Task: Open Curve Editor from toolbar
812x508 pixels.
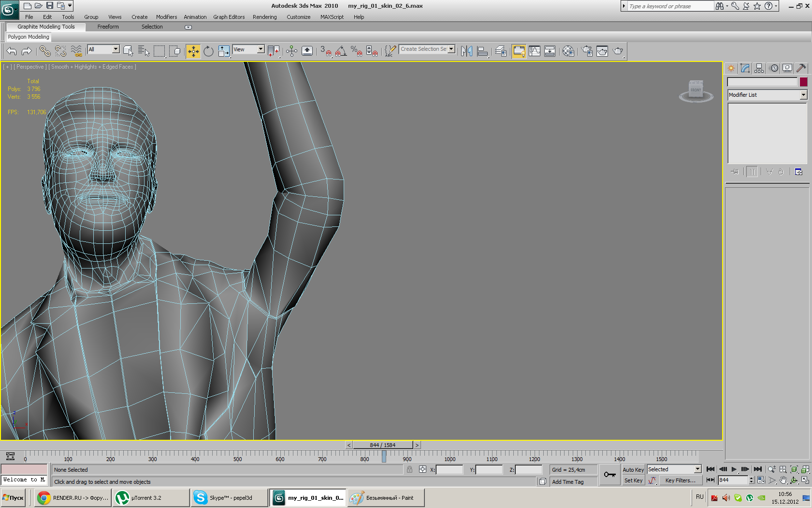Action: (535, 51)
